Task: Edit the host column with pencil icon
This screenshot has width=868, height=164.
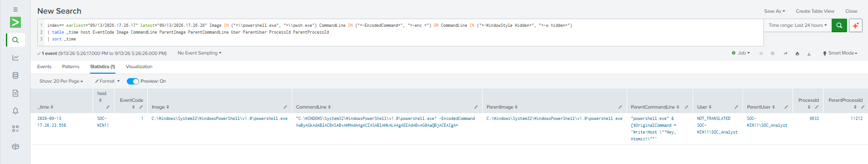Action: (x=108, y=107)
